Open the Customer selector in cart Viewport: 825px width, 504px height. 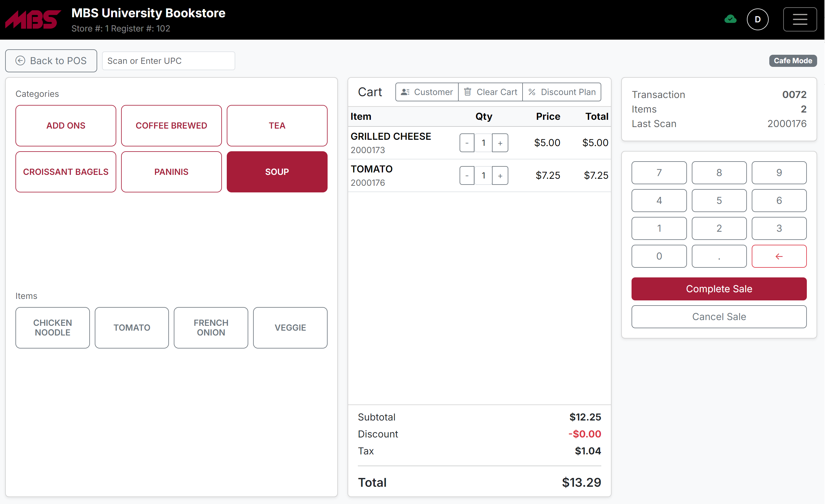tap(427, 92)
